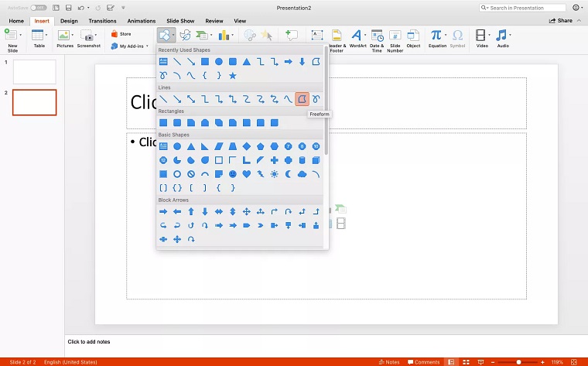Image resolution: width=588 pixels, height=366 pixels.
Task: Click the Slide Number button
Action: click(x=395, y=41)
